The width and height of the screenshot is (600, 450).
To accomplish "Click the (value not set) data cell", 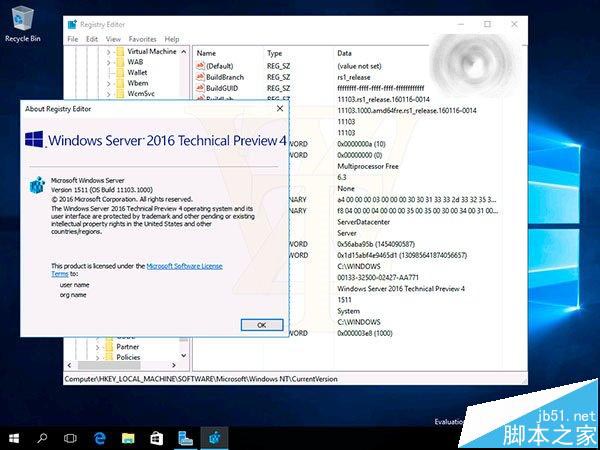I will click(359, 66).
